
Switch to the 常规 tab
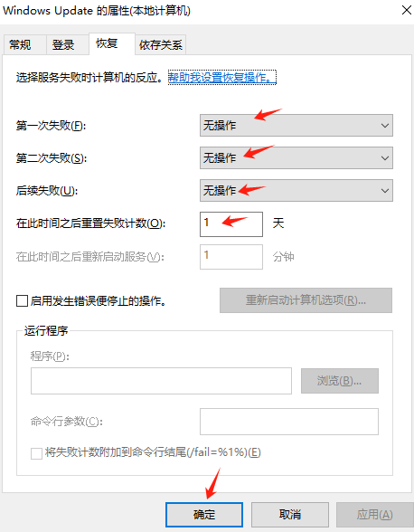(x=24, y=44)
